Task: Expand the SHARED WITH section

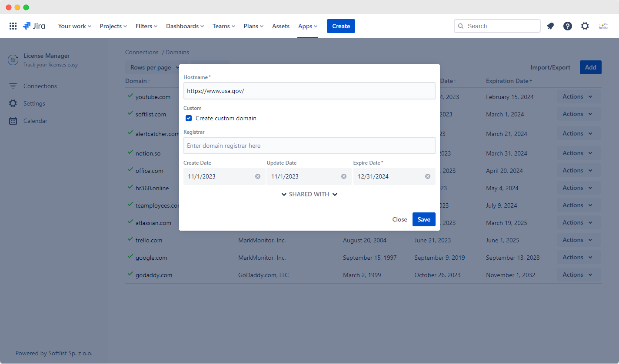Action: [x=309, y=194]
